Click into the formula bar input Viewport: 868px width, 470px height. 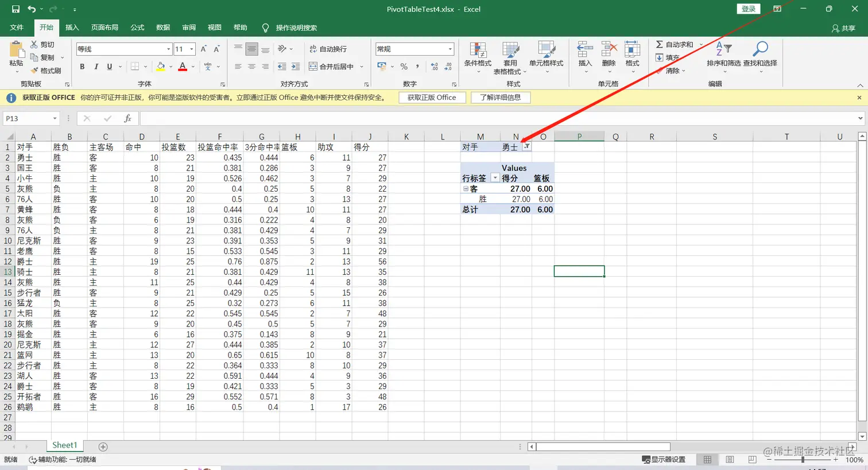(x=499, y=119)
